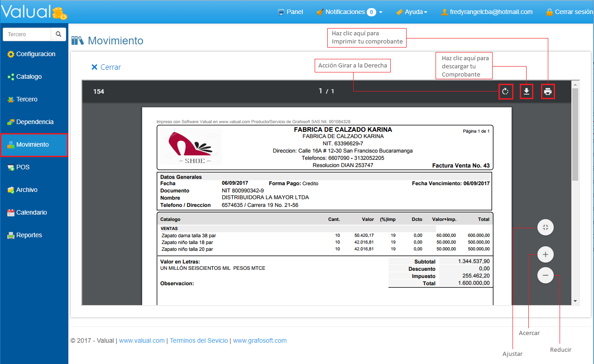Open Configuracion in the sidebar
Viewport: 594px width, 364px height.
click(35, 54)
